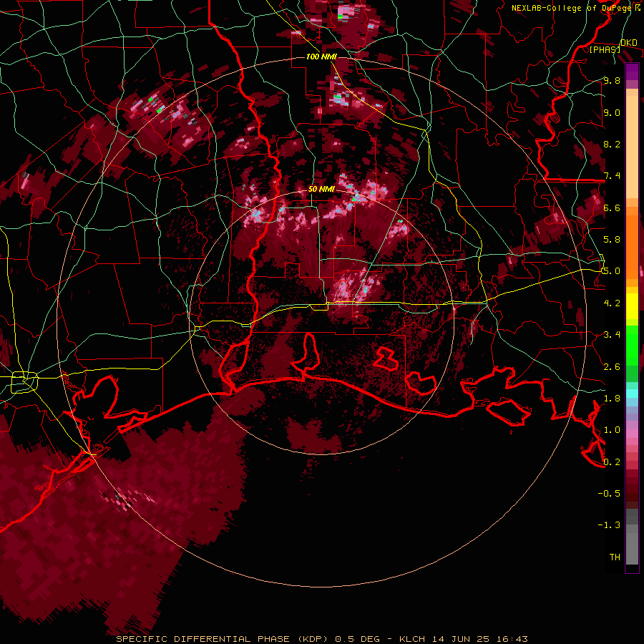Screen dimensions: 644x644
Task: Pick the purple band atop the color bar
Action: (632, 72)
